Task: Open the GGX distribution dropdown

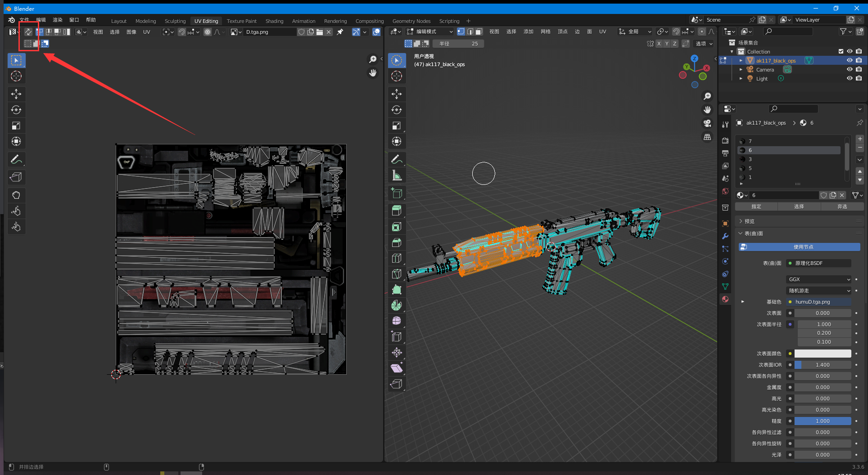Action: pos(819,279)
